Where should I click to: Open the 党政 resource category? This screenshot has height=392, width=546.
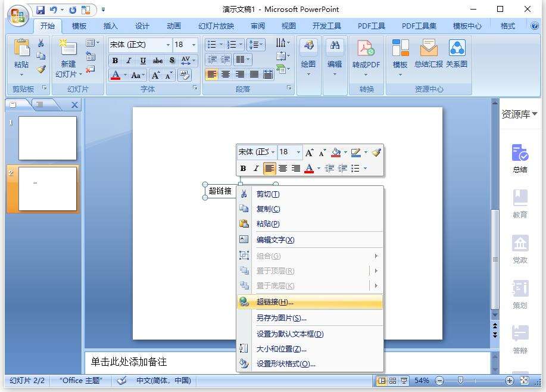(520, 250)
